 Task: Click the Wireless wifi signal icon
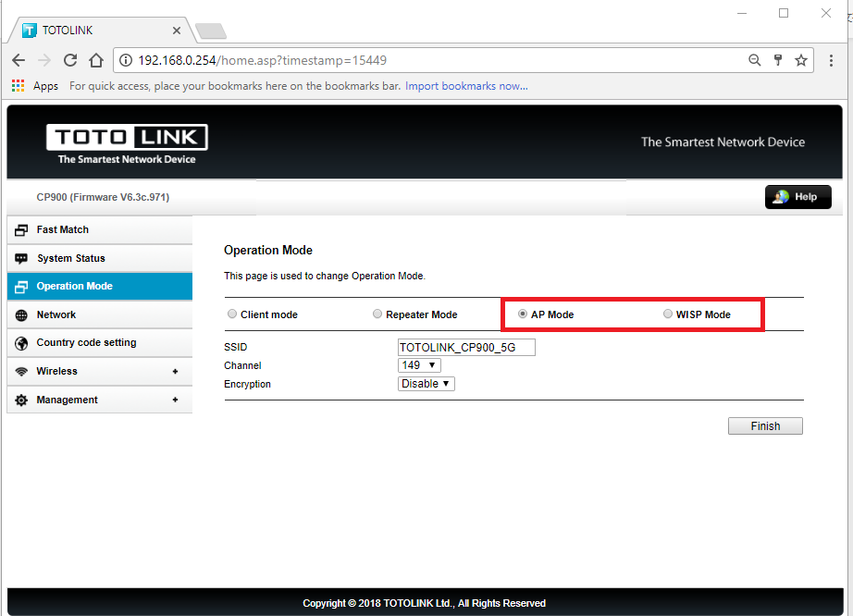(x=21, y=371)
